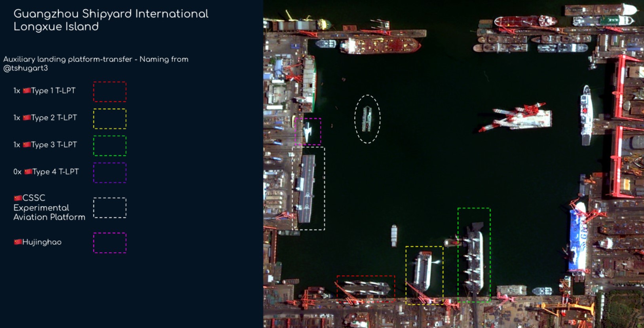Select the magenta dashed Hujinghao legend box

110,243
